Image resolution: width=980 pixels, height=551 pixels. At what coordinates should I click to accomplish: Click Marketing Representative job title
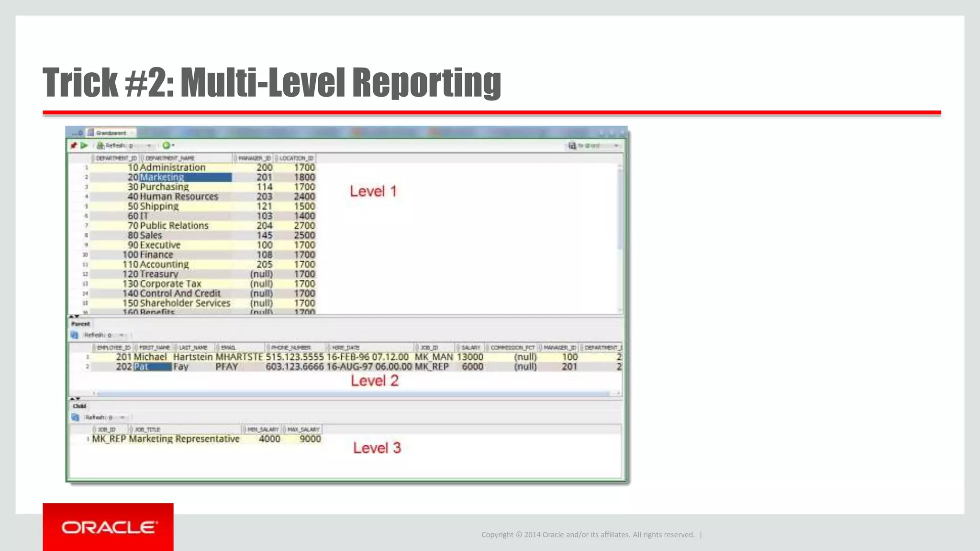(x=184, y=439)
